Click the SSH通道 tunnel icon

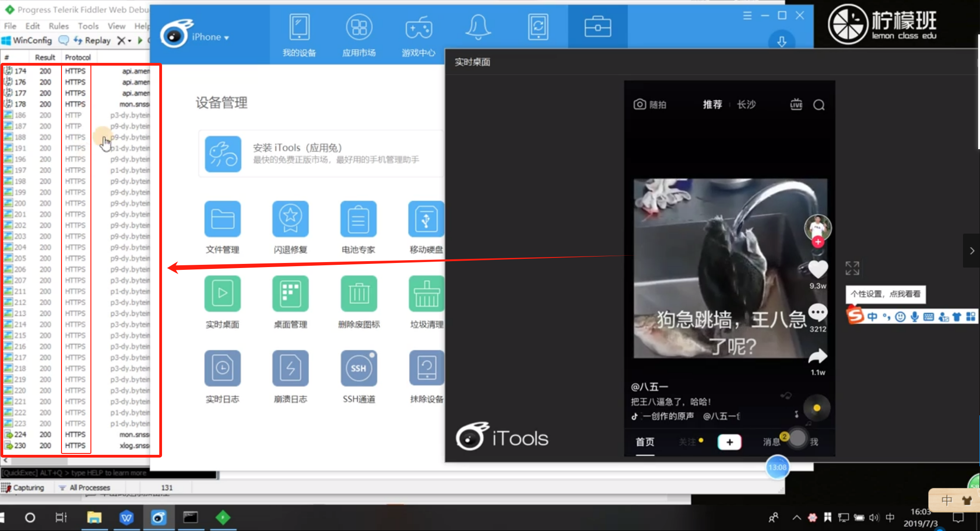pyautogui.click(x=358, y=369)
